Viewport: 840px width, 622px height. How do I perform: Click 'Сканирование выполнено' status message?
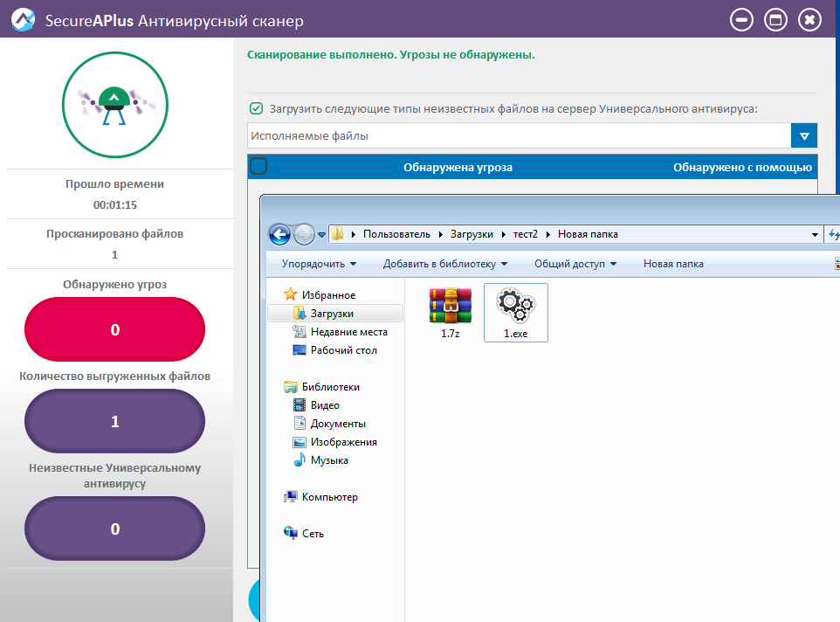tap(390, 55)
